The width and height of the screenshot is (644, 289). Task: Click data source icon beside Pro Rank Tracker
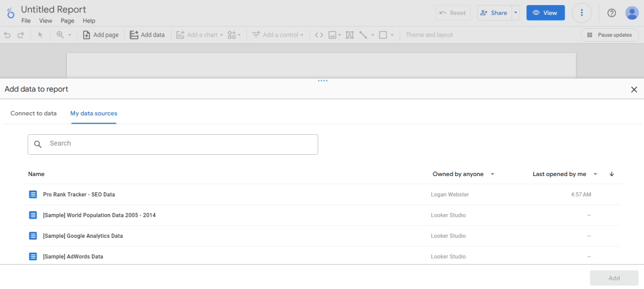[33, 195]
